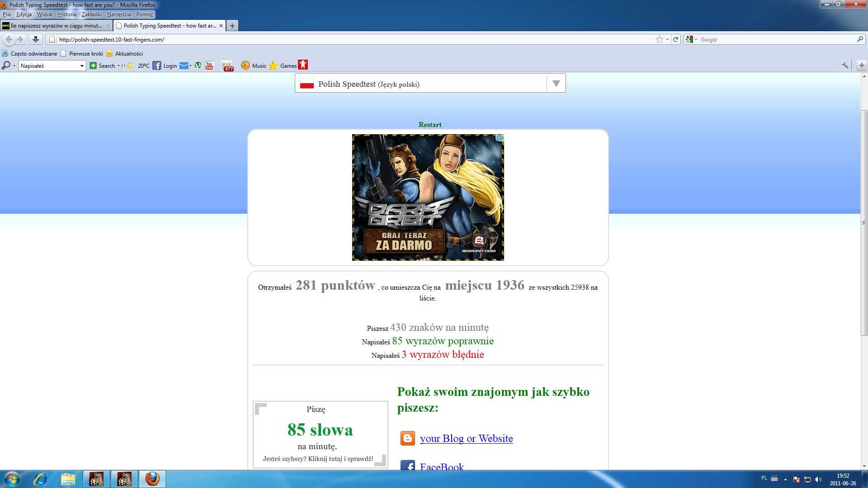The height and width of the screenshot is (488, 868).
Task: Click the 'Piszę 85 słowa' badge
Action: [320, 434]
